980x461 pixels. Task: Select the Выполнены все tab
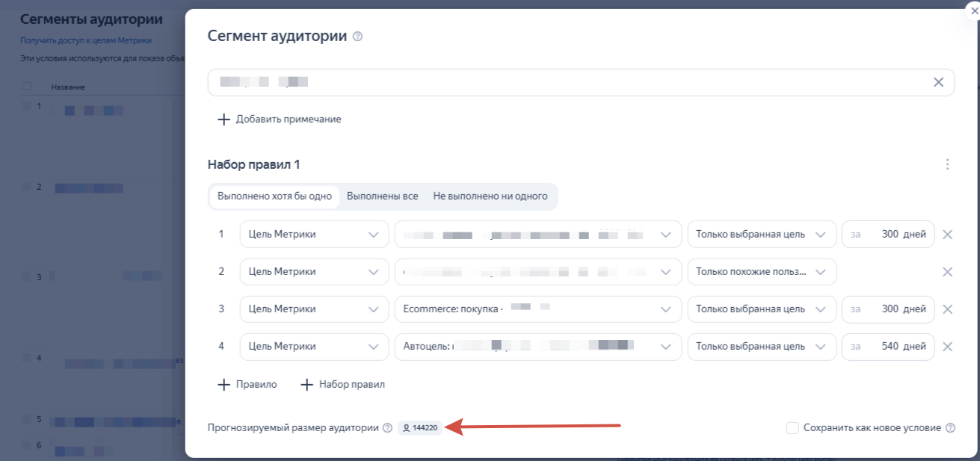point(382,197)
